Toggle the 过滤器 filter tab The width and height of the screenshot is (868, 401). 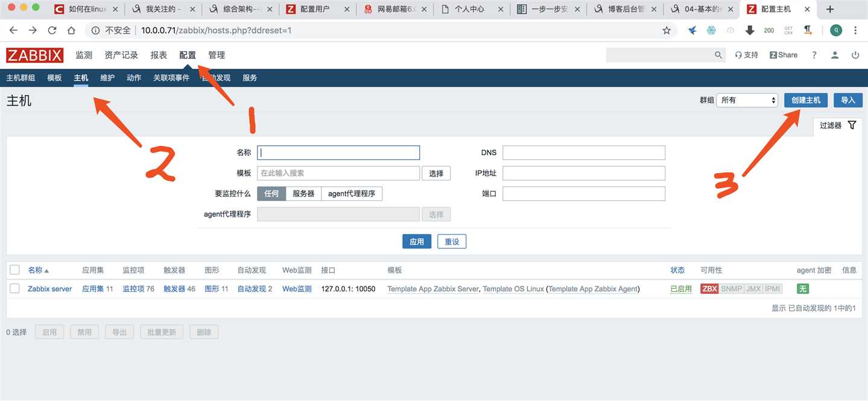(838, 125)
